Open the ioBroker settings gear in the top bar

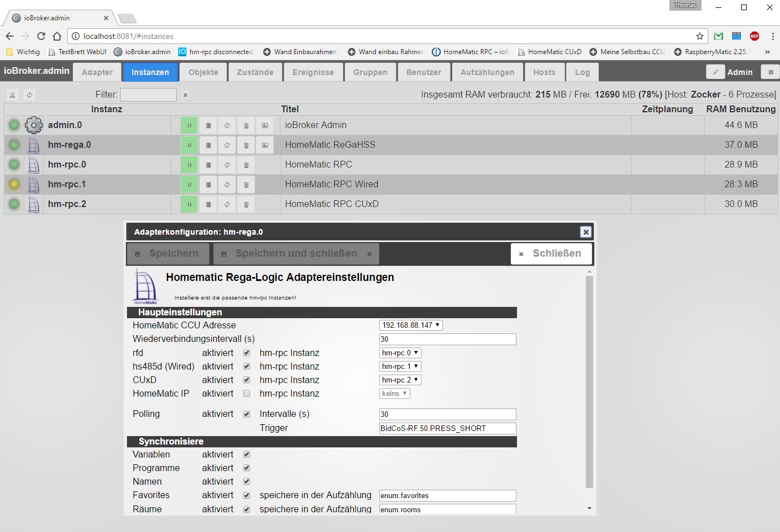pyautogui.click(x=770, y=72)
